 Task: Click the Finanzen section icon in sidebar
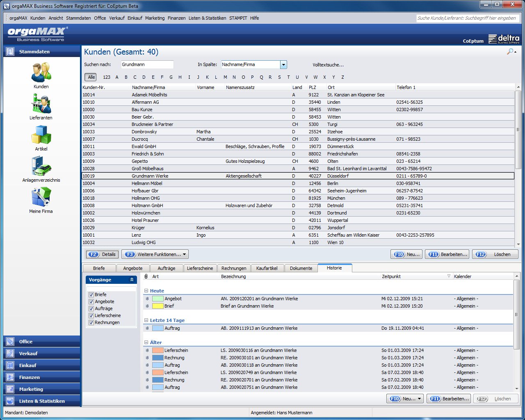[x=10, y=377]
